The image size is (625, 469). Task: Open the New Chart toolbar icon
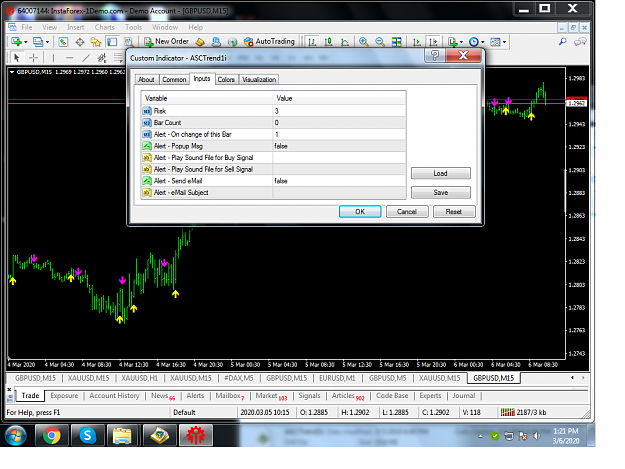16,41
